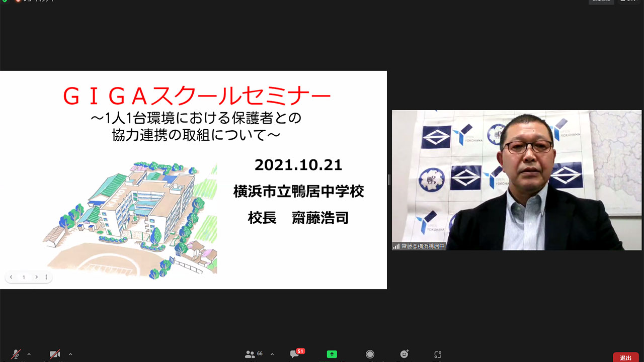Click the slide page number 1
Viewport: 644px width, 362px height.
coord(24,278)
